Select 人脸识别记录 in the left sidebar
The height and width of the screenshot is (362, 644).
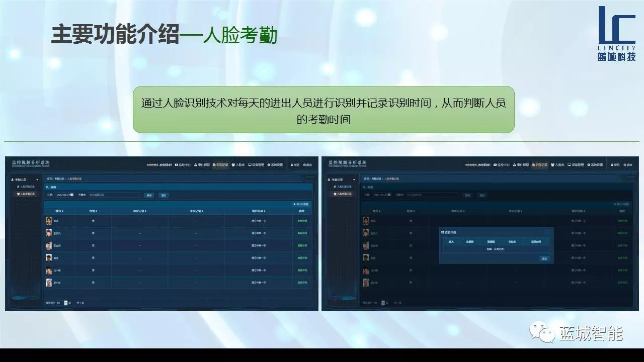27,187
